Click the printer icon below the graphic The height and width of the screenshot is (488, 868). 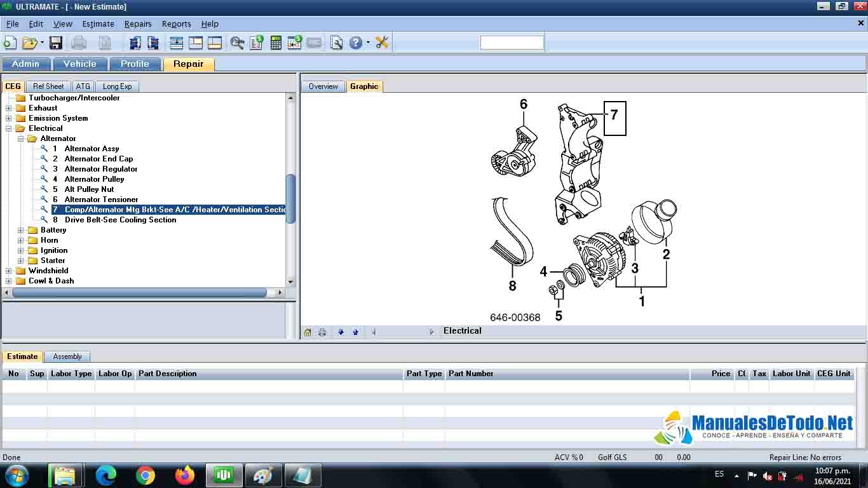coord(322,332)
